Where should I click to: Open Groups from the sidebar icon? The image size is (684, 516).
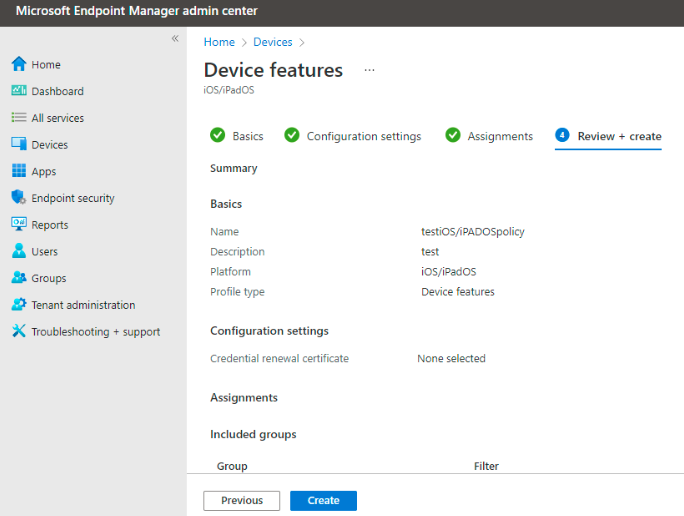point(19,278)
